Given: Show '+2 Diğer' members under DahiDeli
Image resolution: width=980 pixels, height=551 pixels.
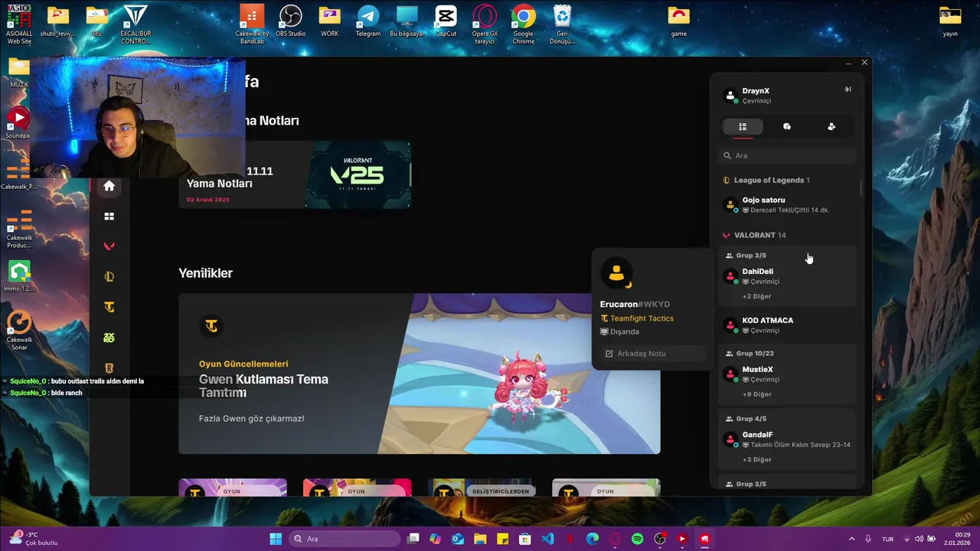Looking at the screenshot, I should click(x=756, y=296).
